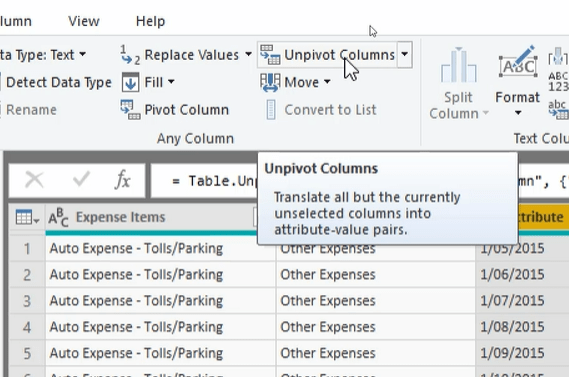Click the 1/09/2015 date cell
Image resolution: width=569 pixels, height=377 pixels.
[x=523, y=353]
